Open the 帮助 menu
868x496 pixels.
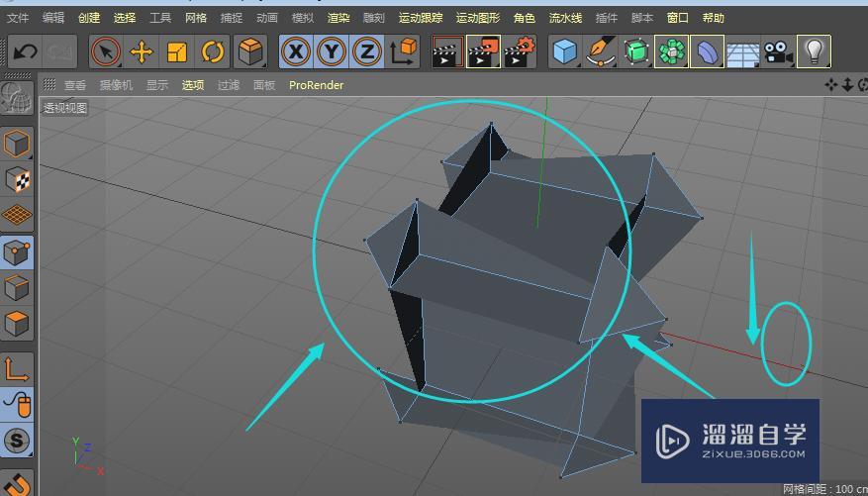pos(713,18)
